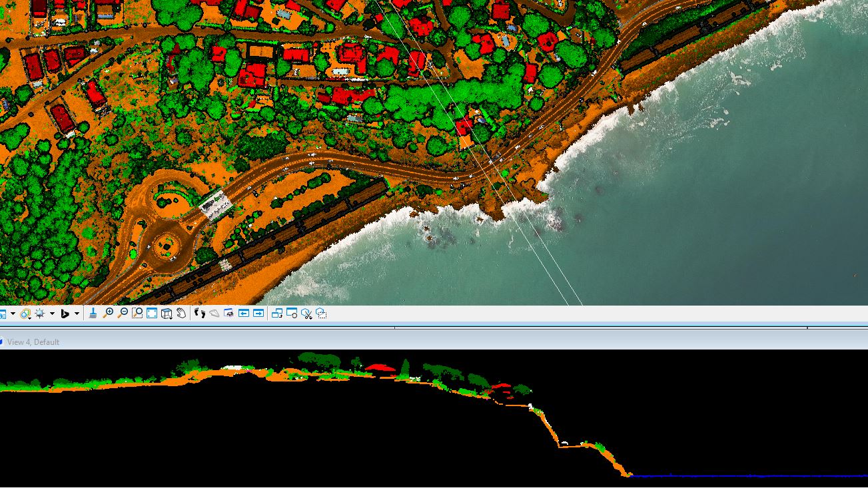This screenshot has height=488, width=868.
Task: Select the Clip Mask tool
Action: 321,314
